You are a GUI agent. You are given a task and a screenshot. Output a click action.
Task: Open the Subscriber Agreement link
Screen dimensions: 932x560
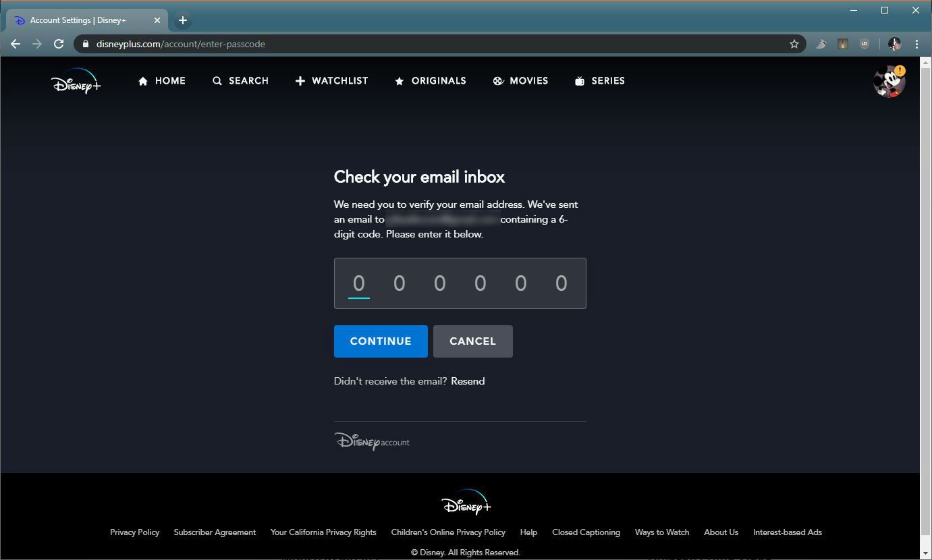click(215, 532)
